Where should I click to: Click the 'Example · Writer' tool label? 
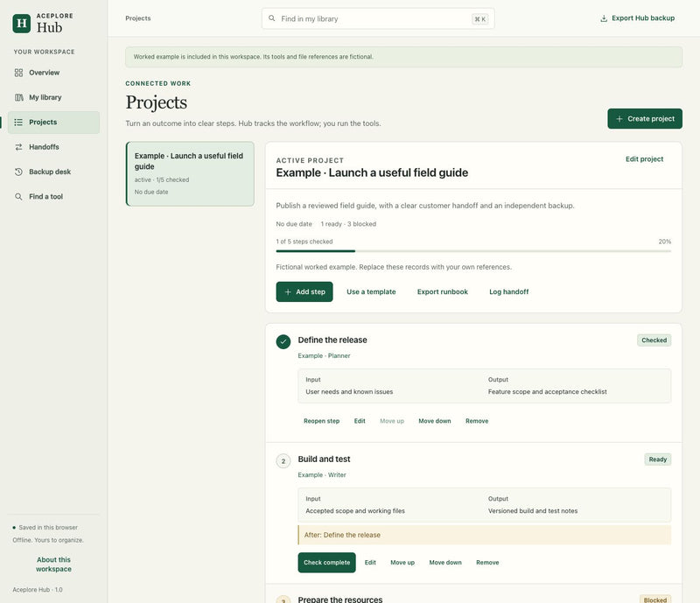(x=322, y=475)
